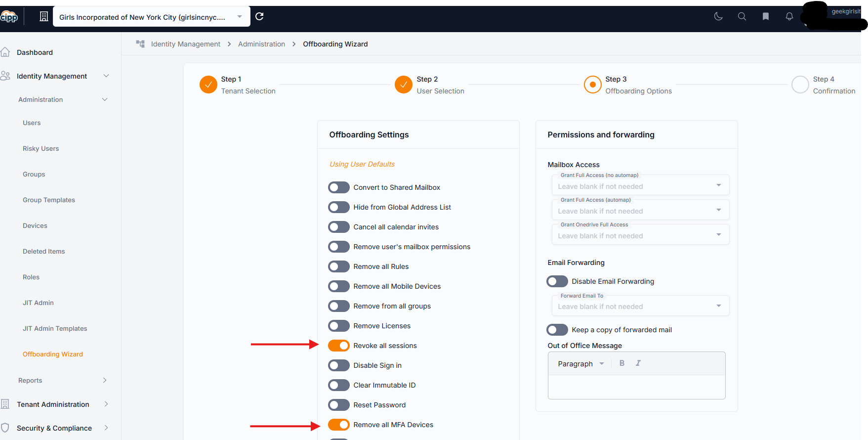Open Grant Full Access (automap) dropdown
The image size is (868, 440).
click(640, 210)
